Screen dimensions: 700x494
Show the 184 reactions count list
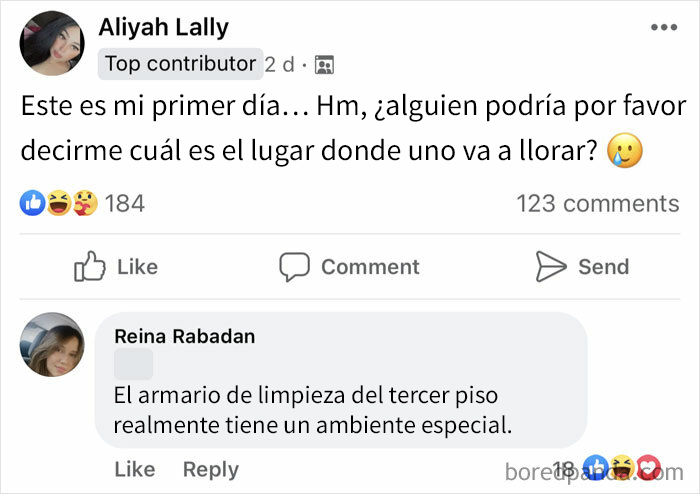click(125, 204)
